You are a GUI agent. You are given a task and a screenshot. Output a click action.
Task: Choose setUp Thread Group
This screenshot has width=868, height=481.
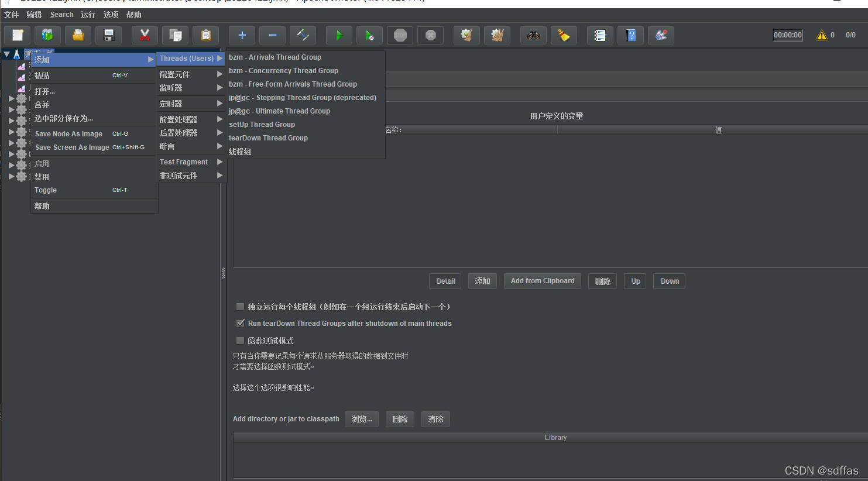(x=306, y=125)
